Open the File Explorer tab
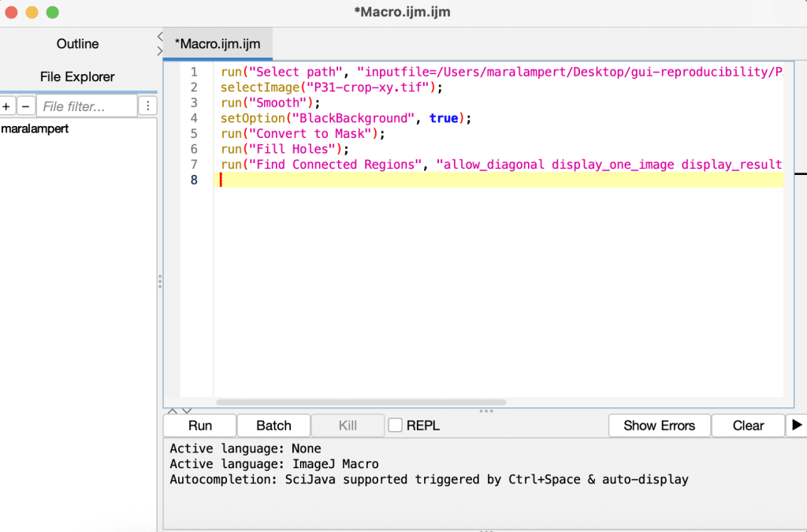 (x=78, y=77)
